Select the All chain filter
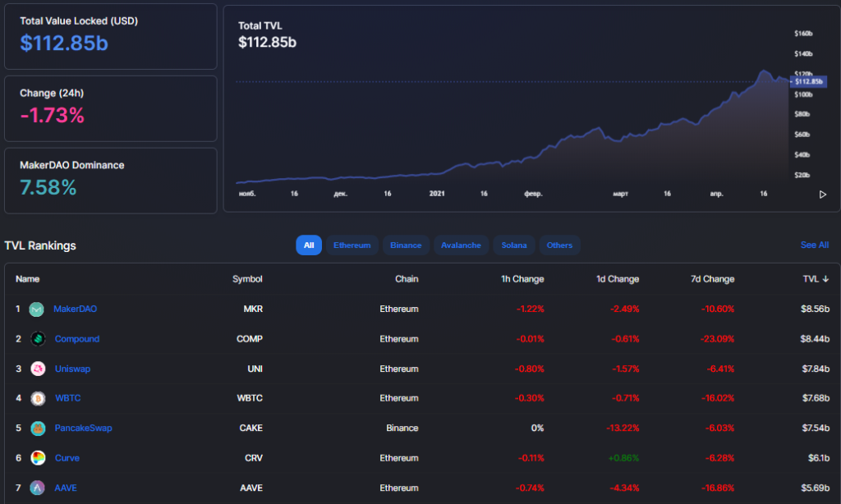Image resolution: width=841 pixels, height=504 pixels. point(309,245)
